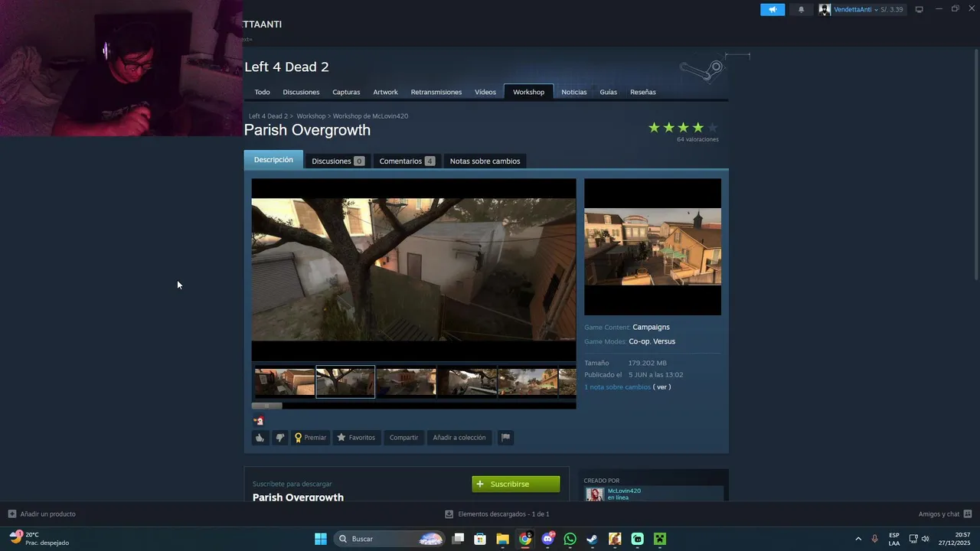Click 1 nota sobre cambios link
Viewport: 980px width, 551px height.
(x=617, y=387)
